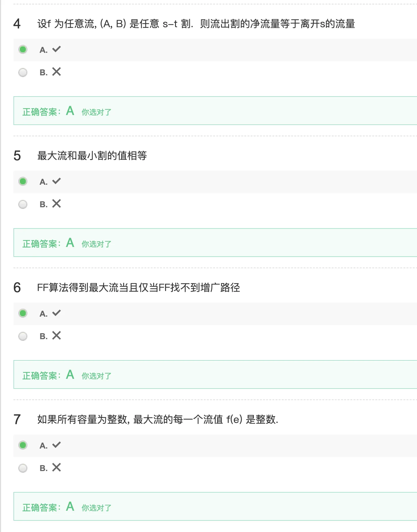
Task: Click the cross icon in question 7
Action: (57, 468)
